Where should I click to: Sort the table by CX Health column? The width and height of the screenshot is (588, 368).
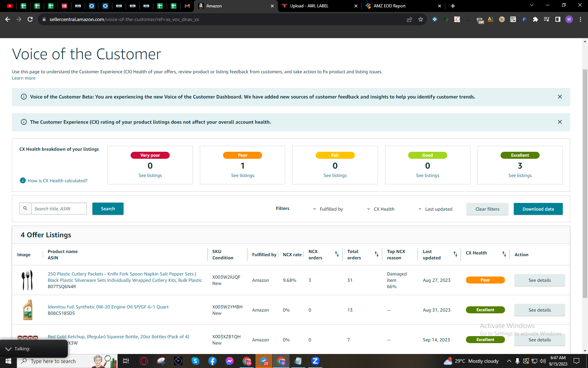click(504, 254)
